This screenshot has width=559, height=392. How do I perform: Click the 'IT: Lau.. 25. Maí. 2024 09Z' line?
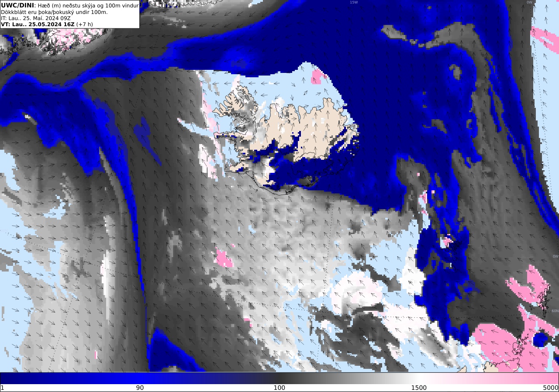point(36,18)
